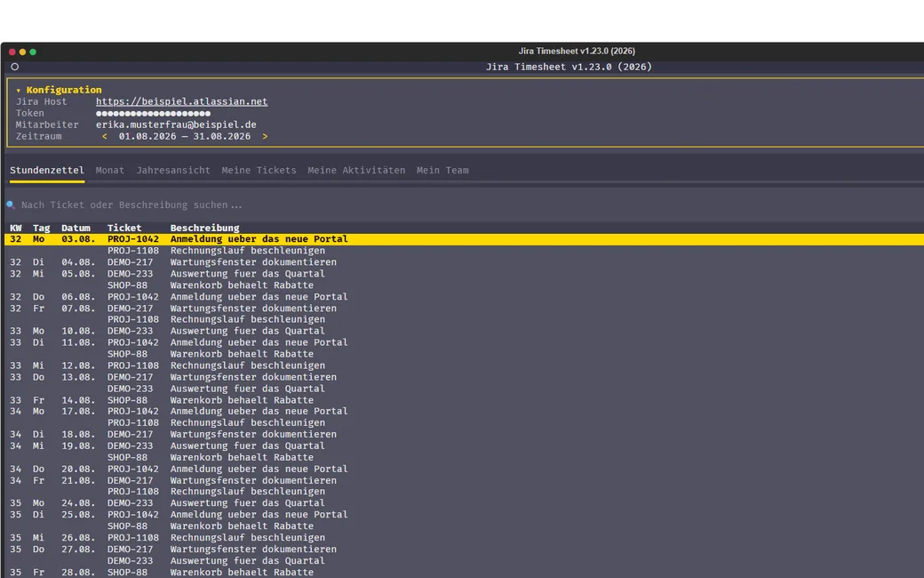Select DEMO-233 in the 05.08. row

click(131, 274)
